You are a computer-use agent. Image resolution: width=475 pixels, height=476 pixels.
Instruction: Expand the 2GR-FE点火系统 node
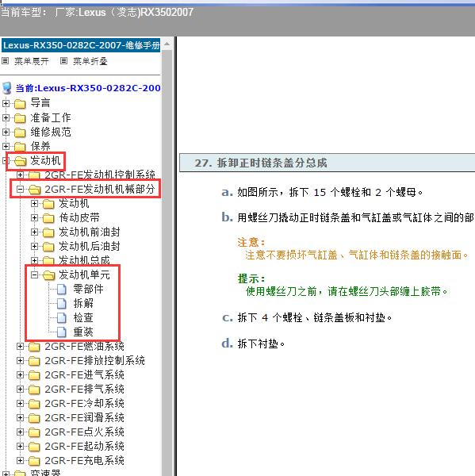(20, 432)
